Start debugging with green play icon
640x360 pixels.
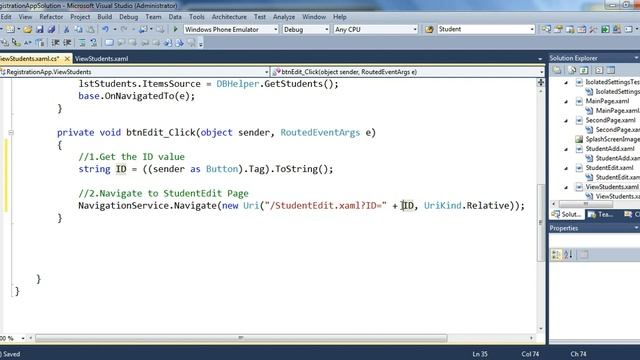tap(176, 29)
